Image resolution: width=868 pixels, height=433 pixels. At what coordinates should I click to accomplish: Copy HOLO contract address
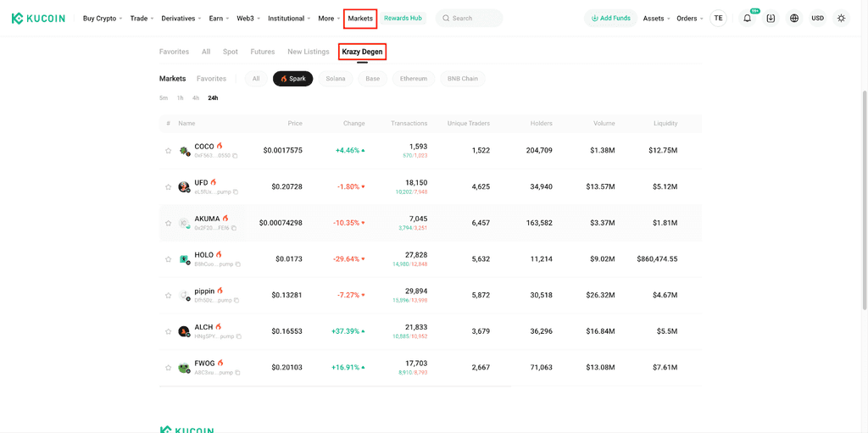pos(238,264)
